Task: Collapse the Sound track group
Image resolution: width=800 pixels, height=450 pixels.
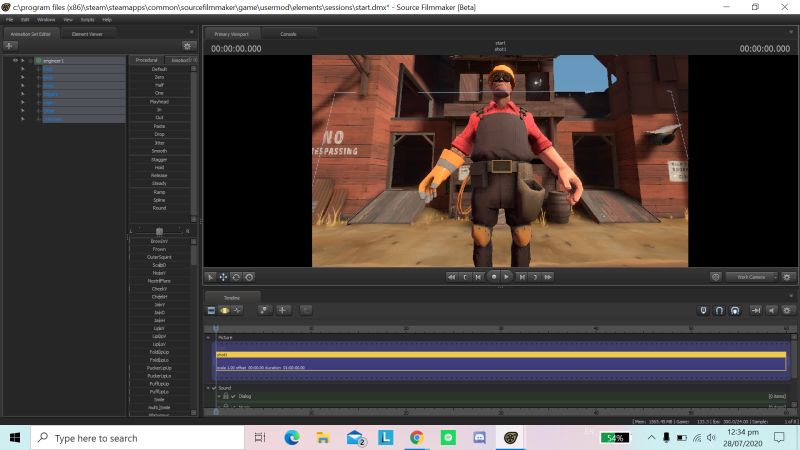Action: pos(208,388)
